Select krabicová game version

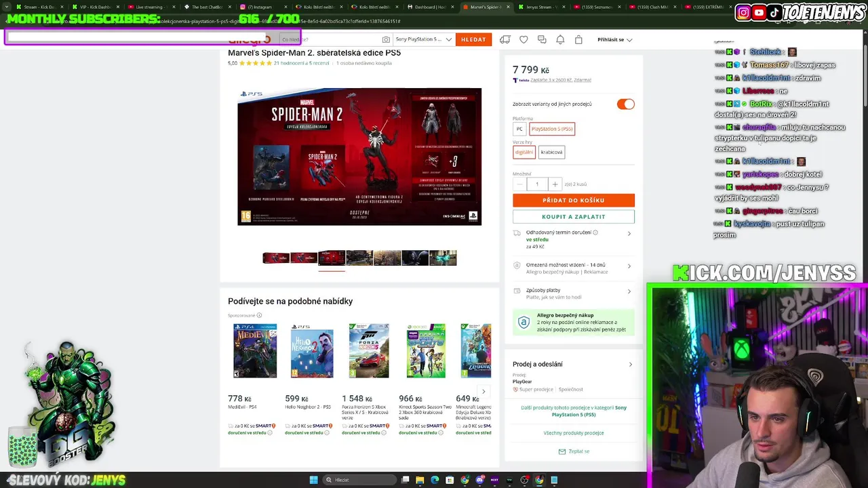[551, 152]
